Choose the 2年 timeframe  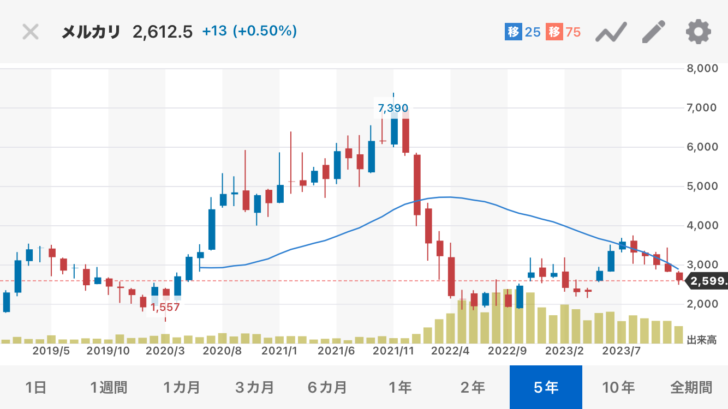(473, 387)
